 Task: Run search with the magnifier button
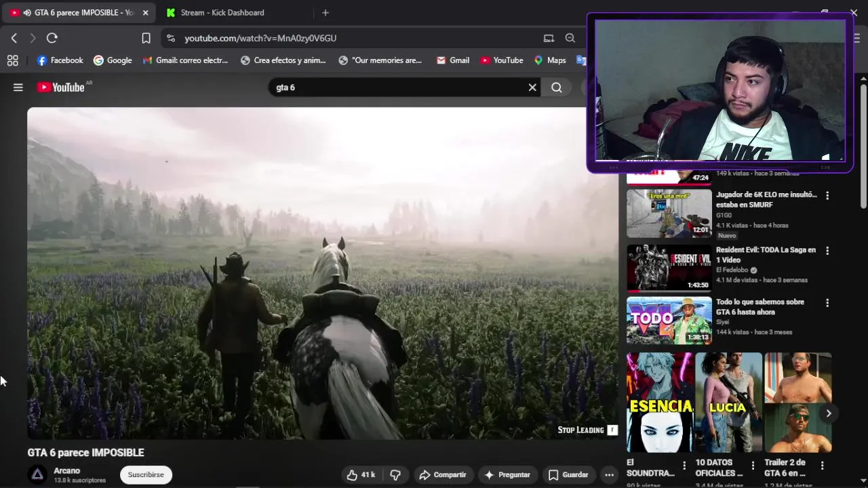(x=557, y=87)
